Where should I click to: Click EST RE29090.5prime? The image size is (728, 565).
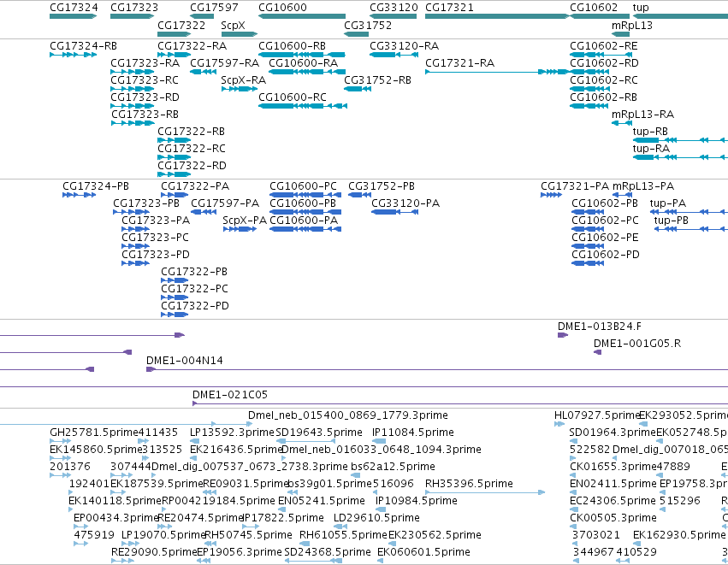coord(154,552)
